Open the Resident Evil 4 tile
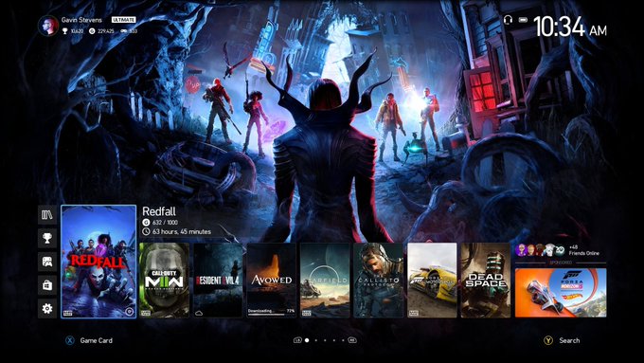Viewport: 644px width, 363px height. (x=218, y=280)
